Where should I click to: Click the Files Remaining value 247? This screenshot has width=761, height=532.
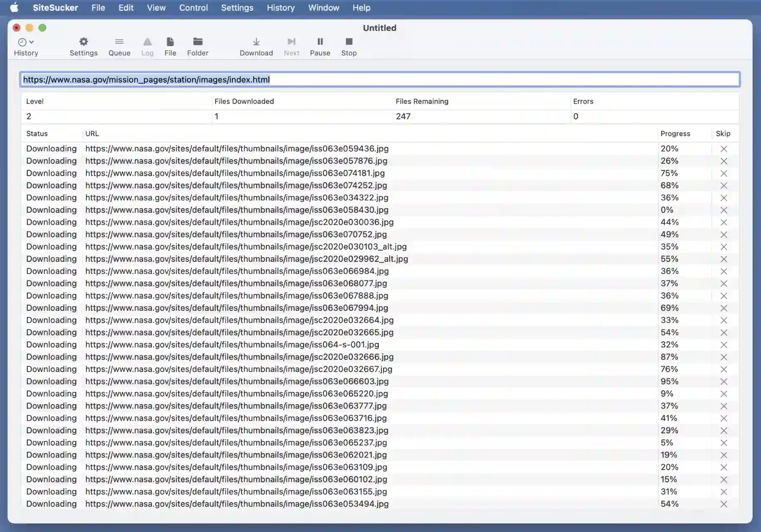[403, 116]
